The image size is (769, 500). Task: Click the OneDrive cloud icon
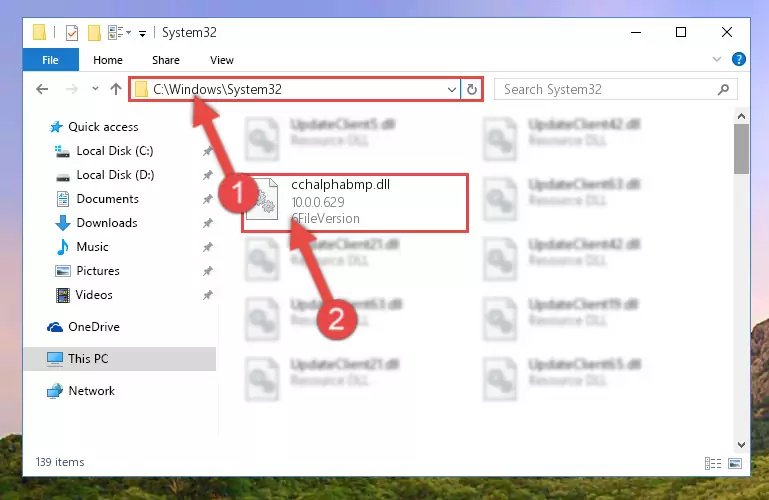click(x=55, y=327)
